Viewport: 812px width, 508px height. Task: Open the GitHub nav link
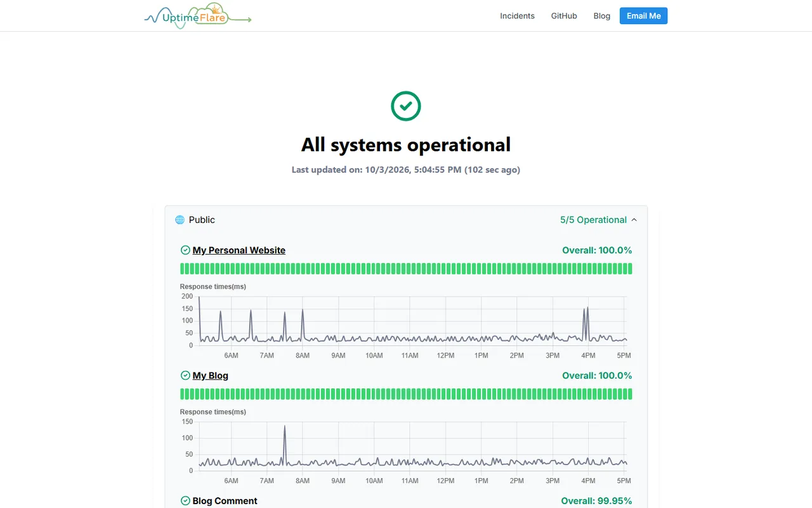coord(564,16)
